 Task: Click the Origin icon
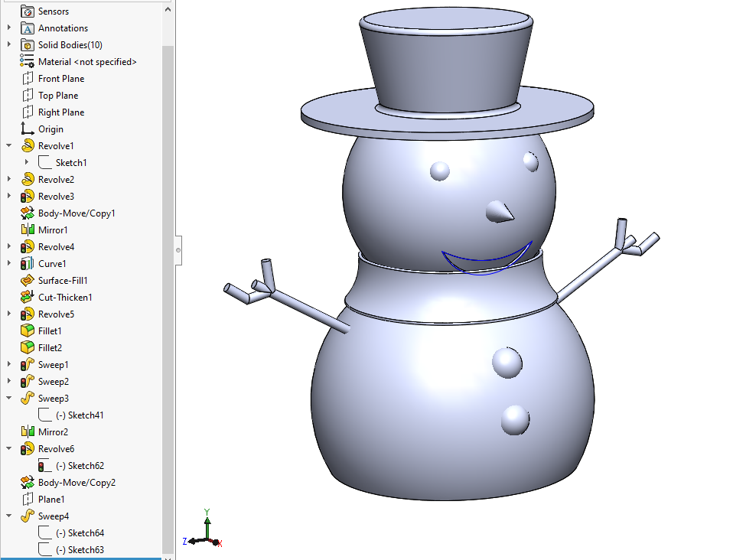(x=28, y=129)
